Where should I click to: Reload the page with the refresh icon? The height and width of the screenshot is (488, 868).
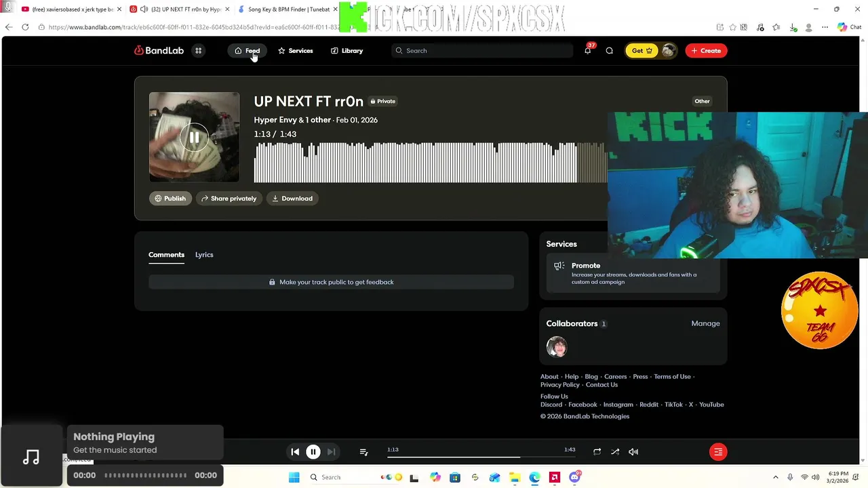(25, 27)
